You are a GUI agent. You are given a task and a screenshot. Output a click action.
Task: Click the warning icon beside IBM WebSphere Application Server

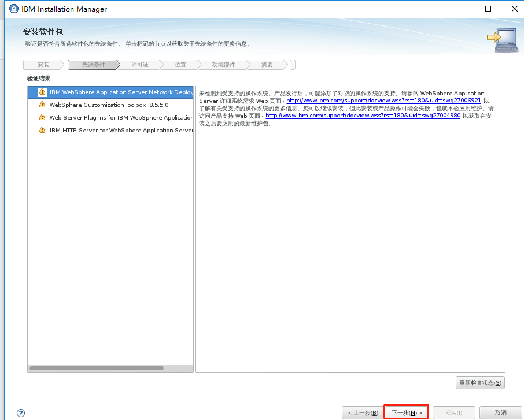[42, 92]
